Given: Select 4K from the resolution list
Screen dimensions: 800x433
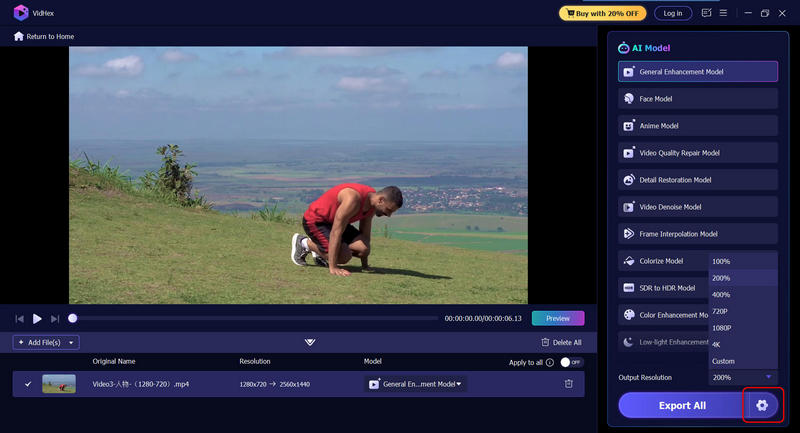Looking at the screenshot, I should pos(716,344).
